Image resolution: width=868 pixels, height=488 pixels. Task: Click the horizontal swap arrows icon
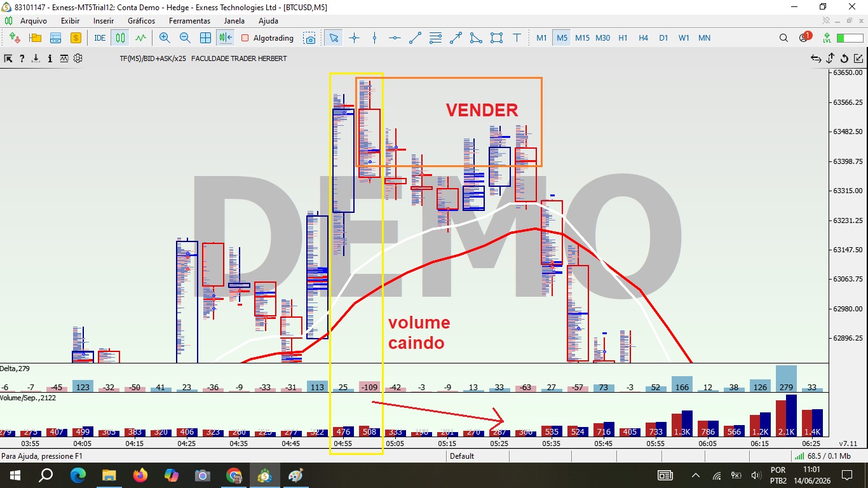[816, 59]
